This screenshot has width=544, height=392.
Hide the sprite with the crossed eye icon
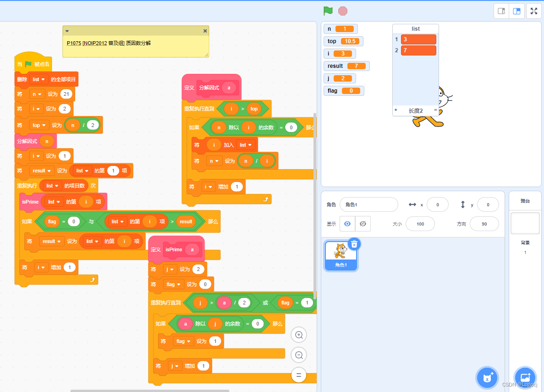coord(363,224)
